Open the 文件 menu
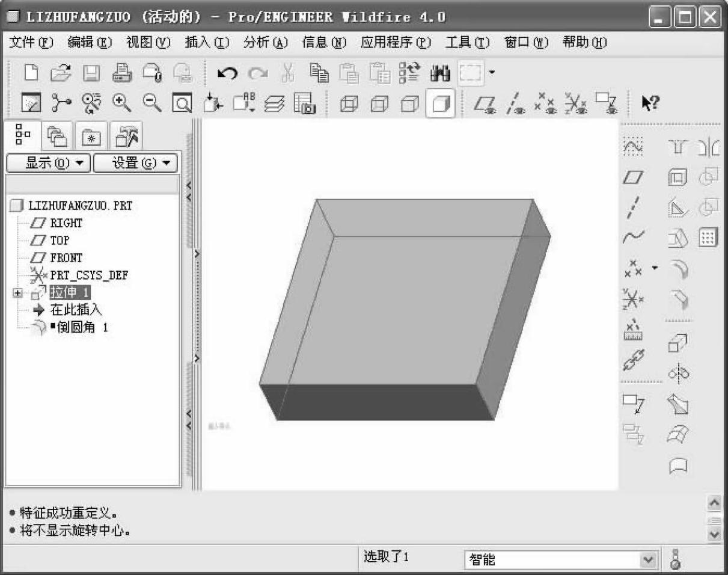The width and height of the screenshot is (728, 575). tap(31, 43)
